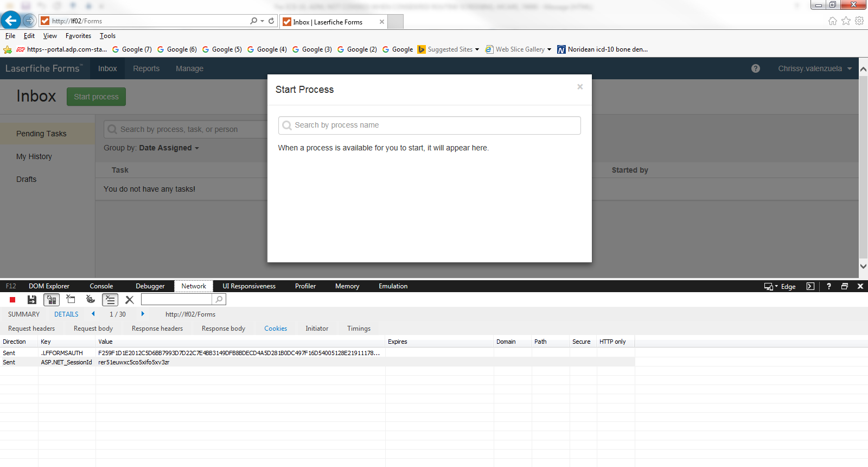Viewport: 868px width, 467px height.
Task: Go to next network request arrow
Action: 143,314
